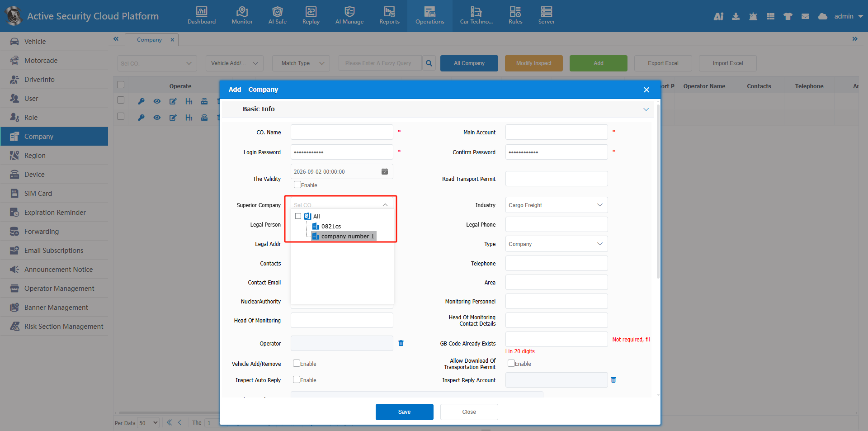This screenshot has height=431, width=868.
Task: Open Operator Management in sidebar
Action: (x=59, y=289)
